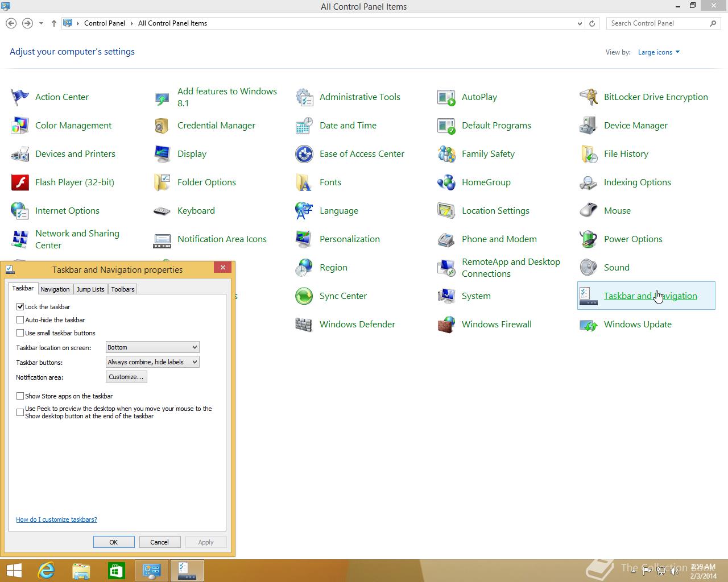728x582 pixels.
Task: Click the Family Safety icon
Action: [446, 154]
